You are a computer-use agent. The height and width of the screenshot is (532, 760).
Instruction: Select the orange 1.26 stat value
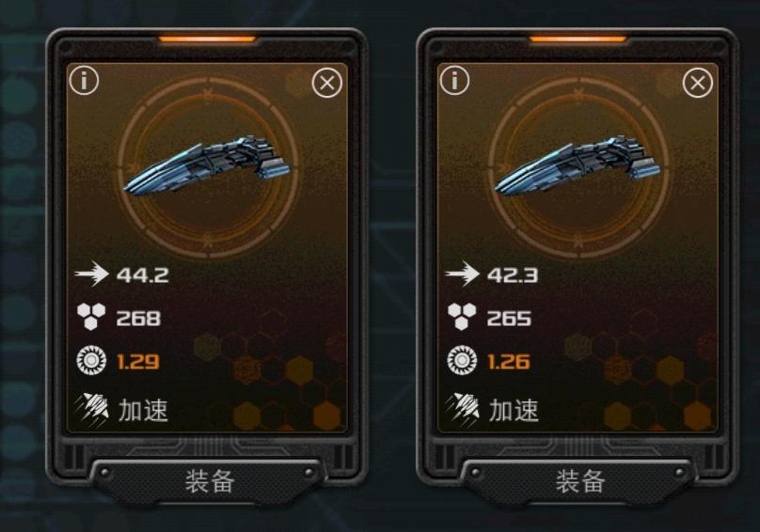[x=509, y=362]
